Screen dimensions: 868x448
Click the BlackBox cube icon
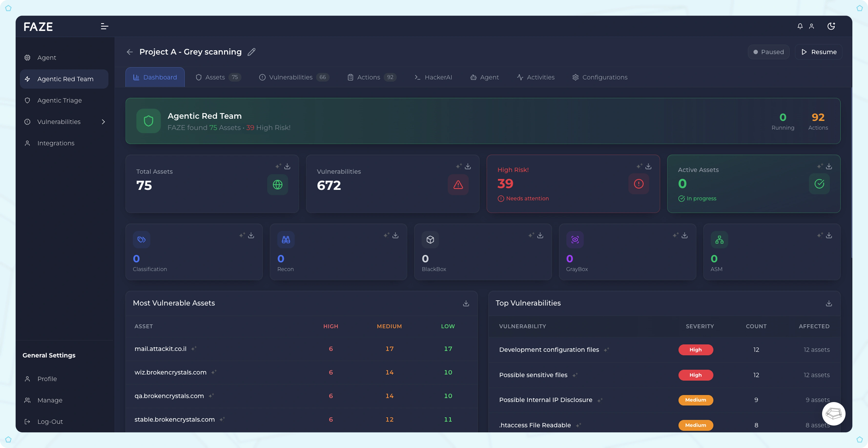430,240
